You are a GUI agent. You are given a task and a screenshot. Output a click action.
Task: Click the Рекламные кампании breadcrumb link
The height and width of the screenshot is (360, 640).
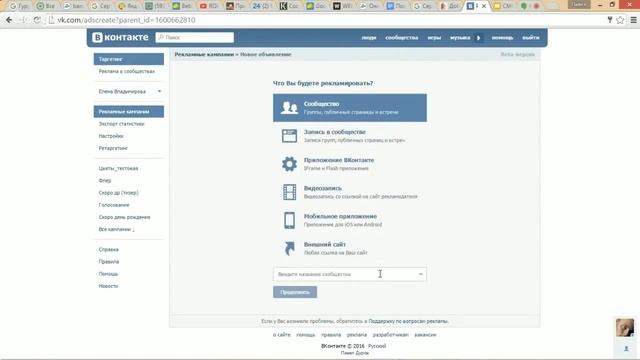[x=204, y=54]
